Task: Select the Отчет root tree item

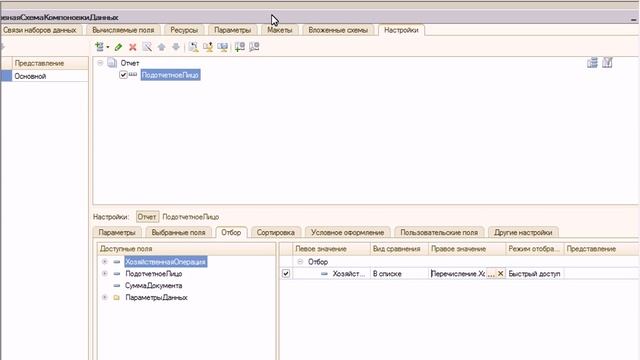Action: 130,63
